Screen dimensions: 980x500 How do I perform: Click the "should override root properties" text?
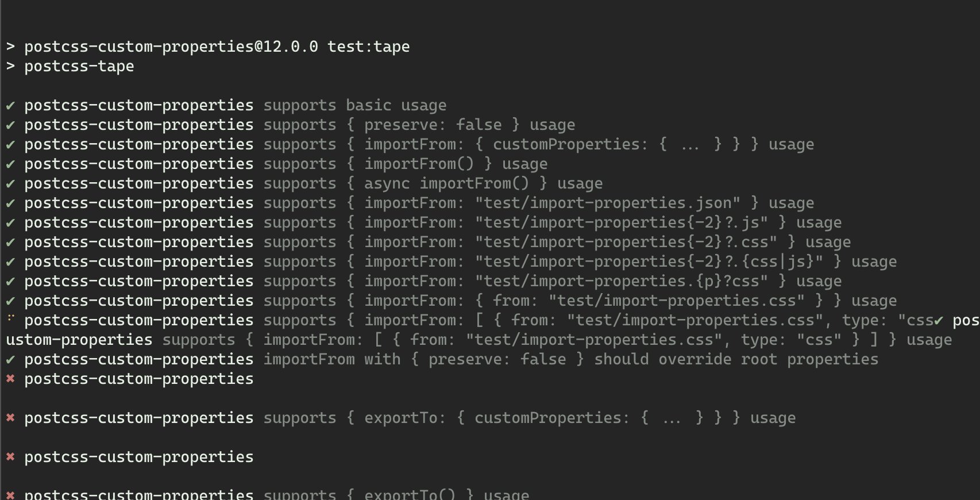pyautogui.click(x=736, y=360)
